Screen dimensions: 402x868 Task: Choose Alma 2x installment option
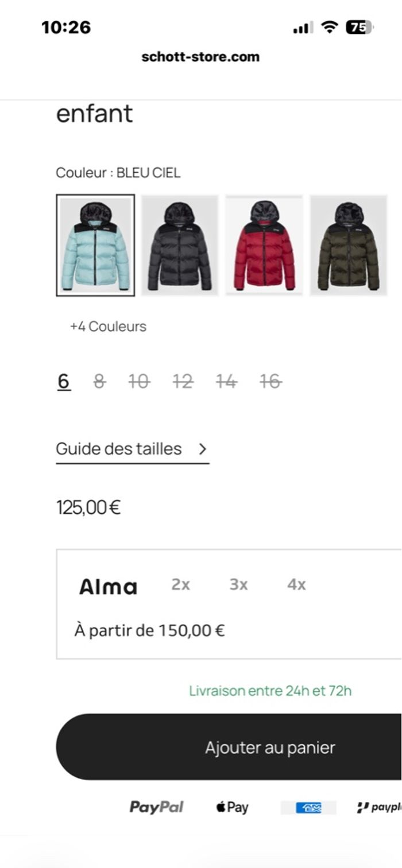click(x=180, y=585)
